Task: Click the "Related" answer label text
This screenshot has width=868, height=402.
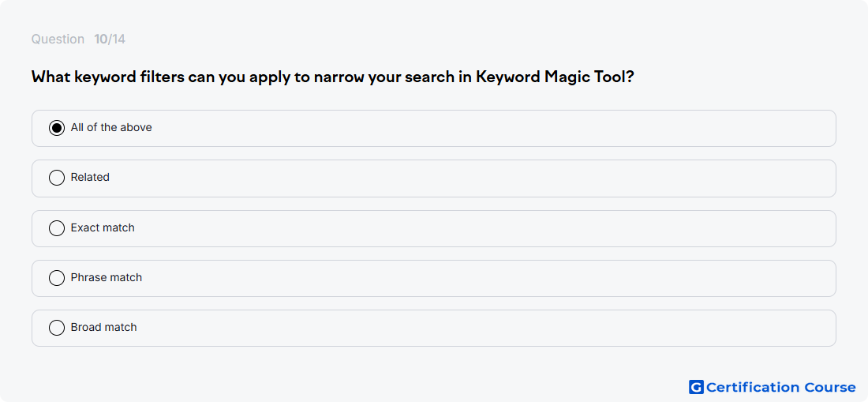Action: [x=90, y=177]
